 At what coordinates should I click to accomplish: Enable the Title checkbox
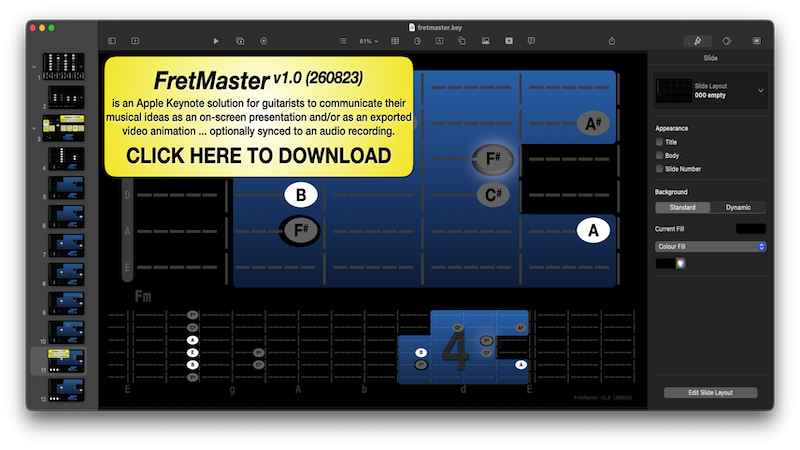659,142
